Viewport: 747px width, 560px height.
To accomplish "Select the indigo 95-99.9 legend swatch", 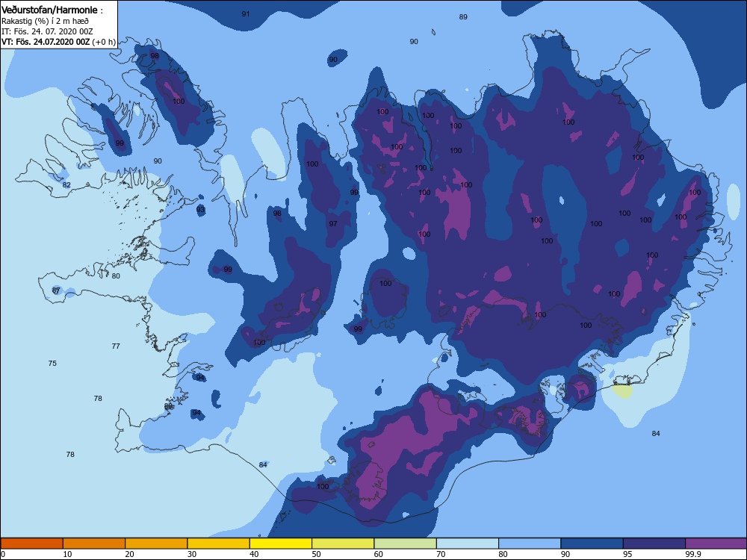I will [x=654, y=544].
